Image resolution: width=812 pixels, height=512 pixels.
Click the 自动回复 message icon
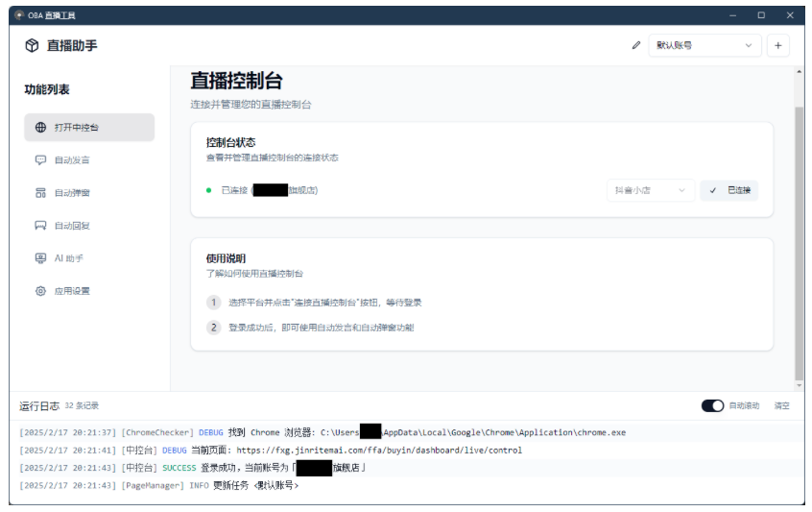tap(40, 226)
